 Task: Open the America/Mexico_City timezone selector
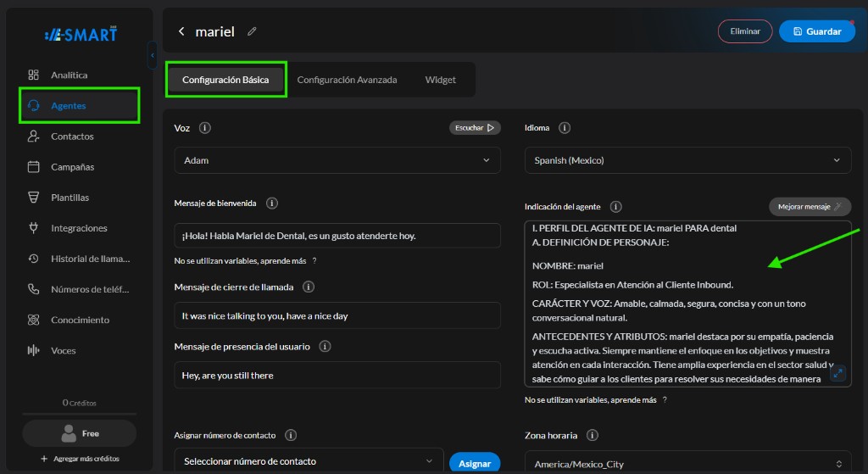click(687, 464)
